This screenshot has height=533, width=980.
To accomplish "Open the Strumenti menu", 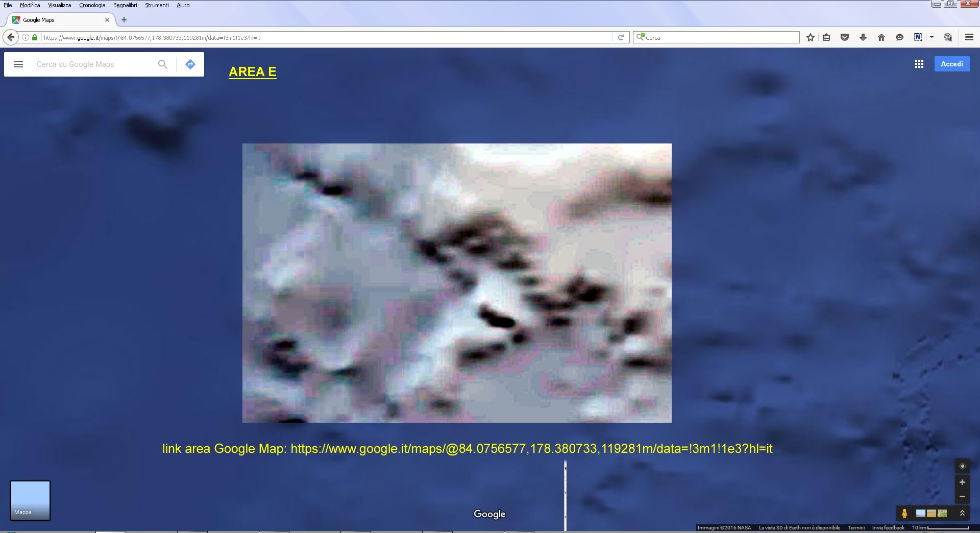I will [157, 5].
